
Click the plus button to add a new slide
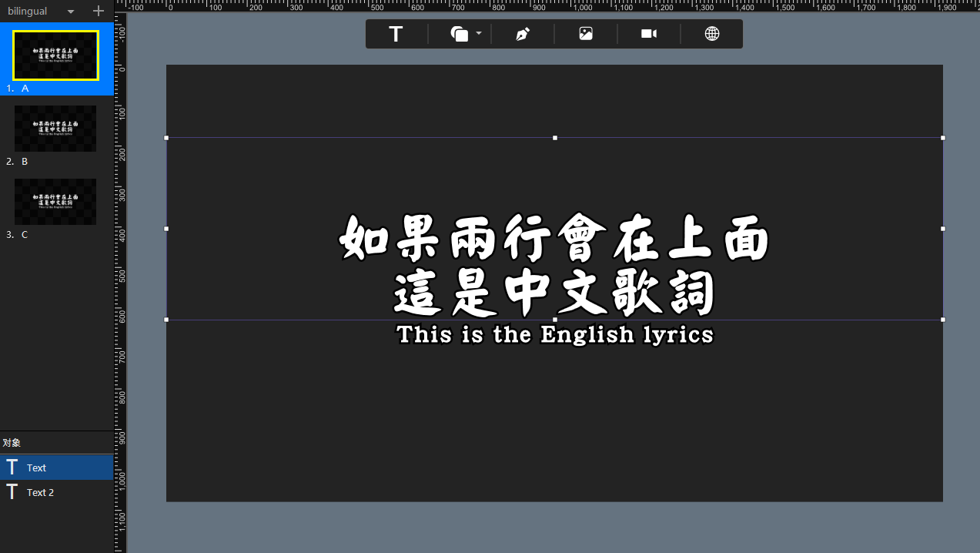point(98,11)
